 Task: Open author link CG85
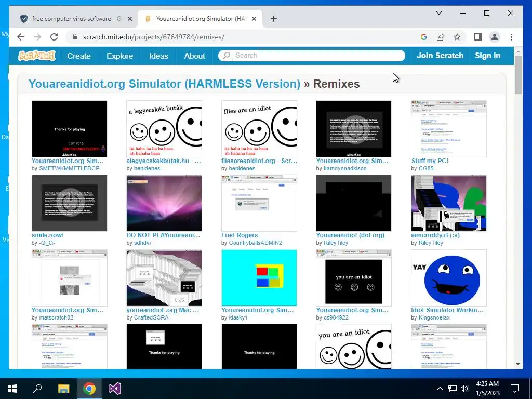click(426, 168)
